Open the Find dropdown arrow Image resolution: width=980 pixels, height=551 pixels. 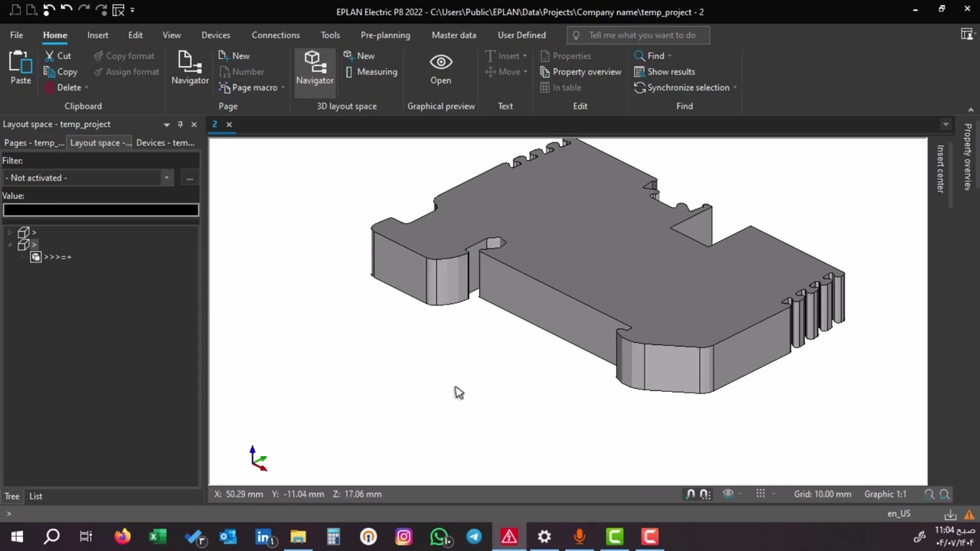tap(669, 56)
